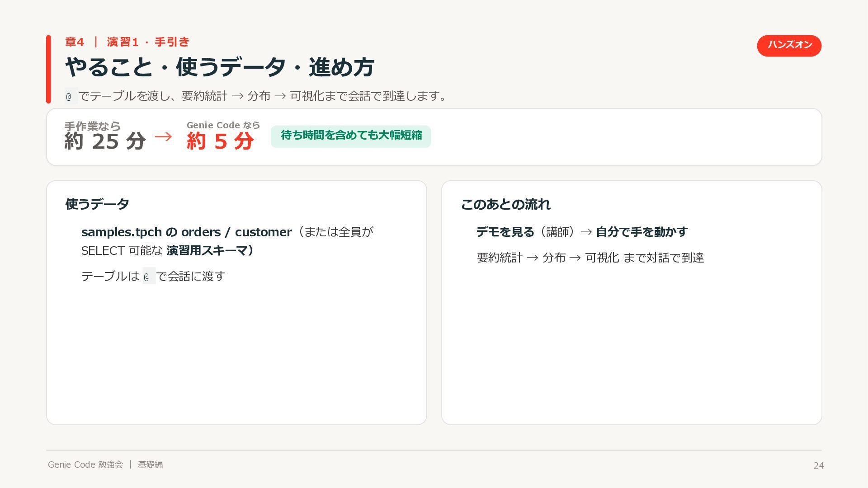The image size is (868, 488).
Task: Click the @ code chip in テーブルは line
Action: [x=149, y=276]
